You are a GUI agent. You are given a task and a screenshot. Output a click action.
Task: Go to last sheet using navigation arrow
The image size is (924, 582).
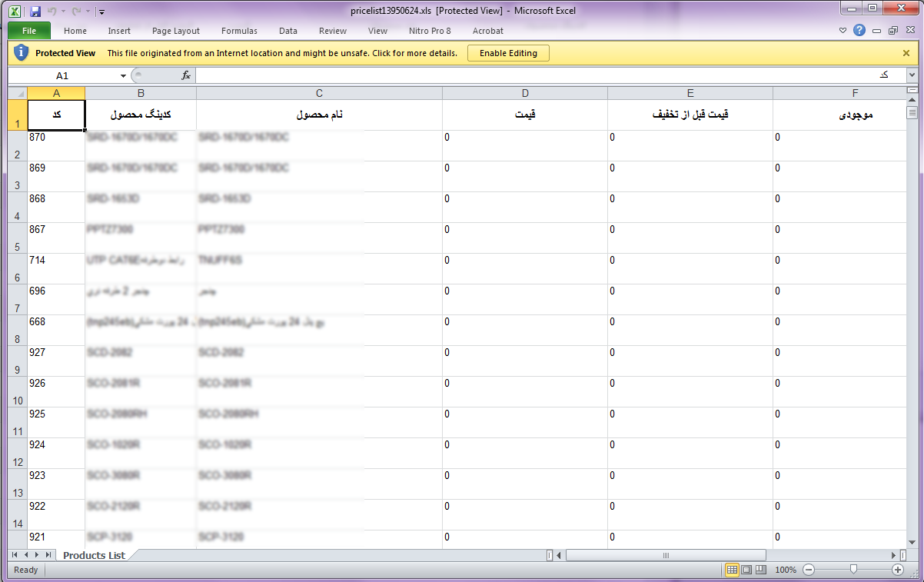pos(48,554)
